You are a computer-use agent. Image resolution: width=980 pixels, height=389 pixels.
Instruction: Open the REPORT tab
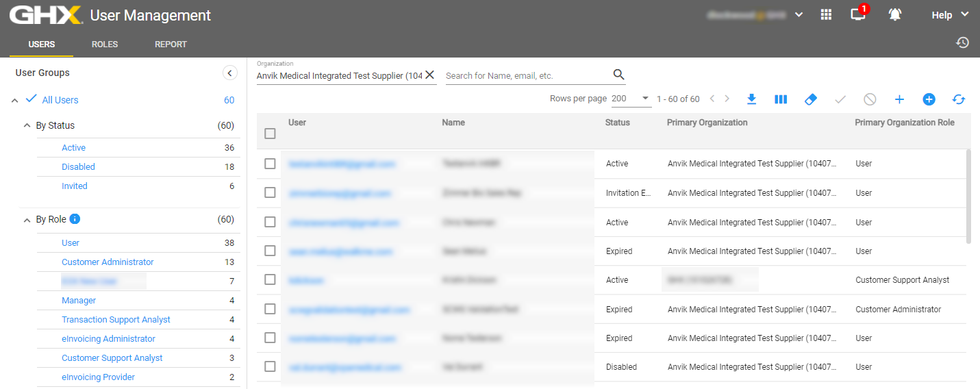pyautogui.click(x=171, y=45)
